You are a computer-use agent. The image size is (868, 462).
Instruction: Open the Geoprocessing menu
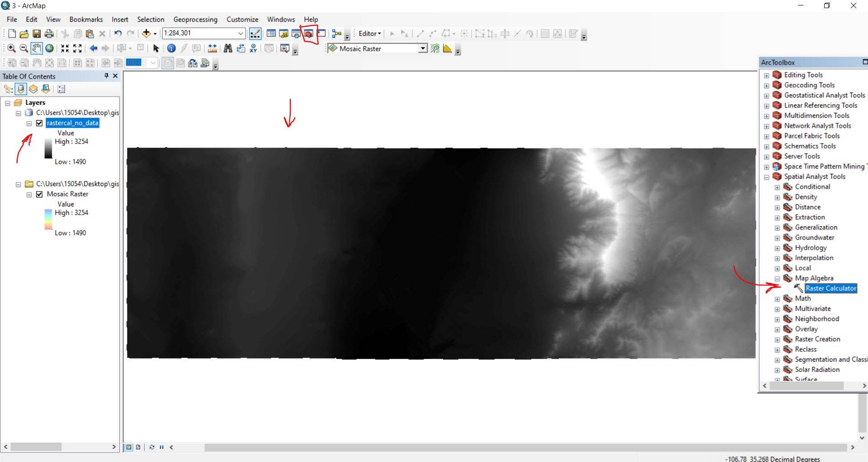click(x=195, y=19)
